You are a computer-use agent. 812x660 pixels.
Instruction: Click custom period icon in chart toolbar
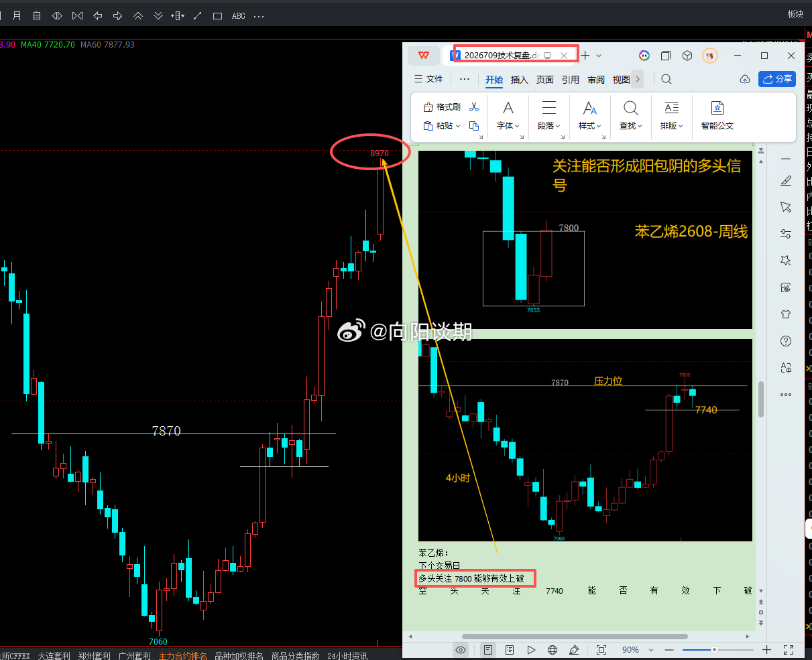(x=37, y=15)
